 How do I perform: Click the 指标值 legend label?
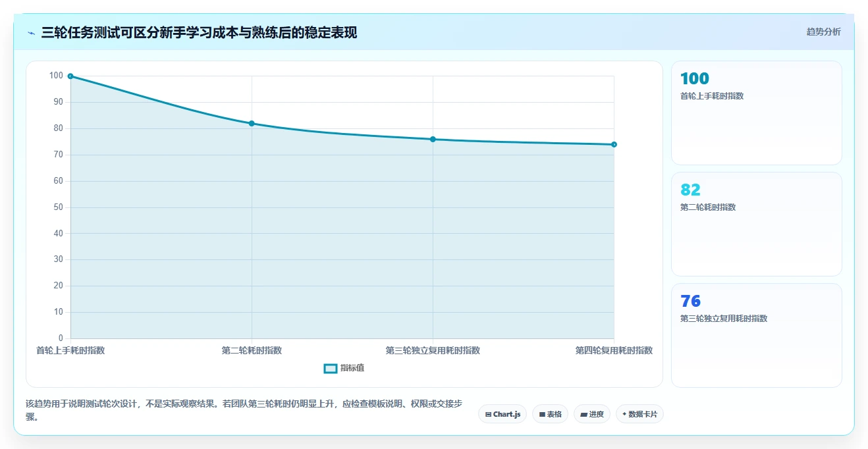(x=352, y=368)
